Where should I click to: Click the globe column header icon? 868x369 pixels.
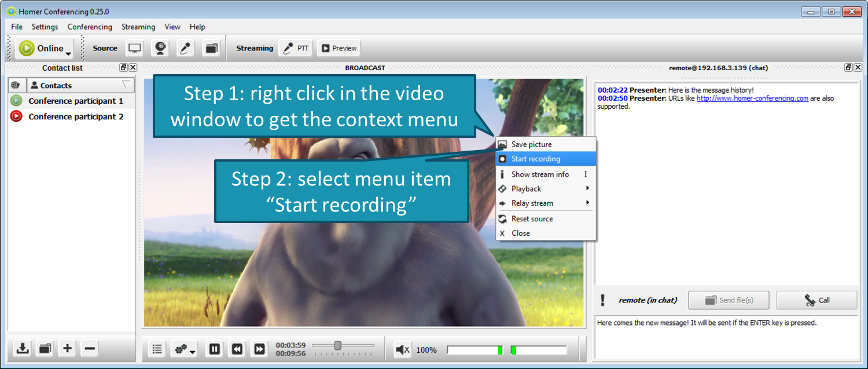pos(16,85)
